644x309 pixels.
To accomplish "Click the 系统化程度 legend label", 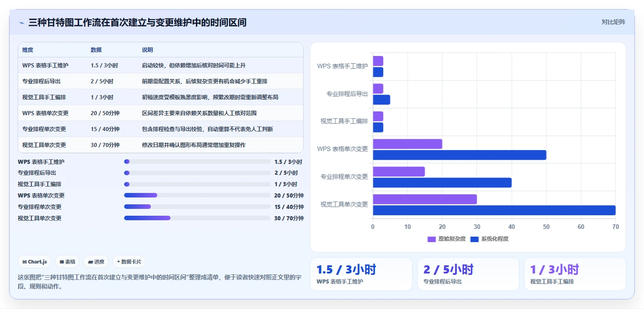I will (x=495, y=239).
